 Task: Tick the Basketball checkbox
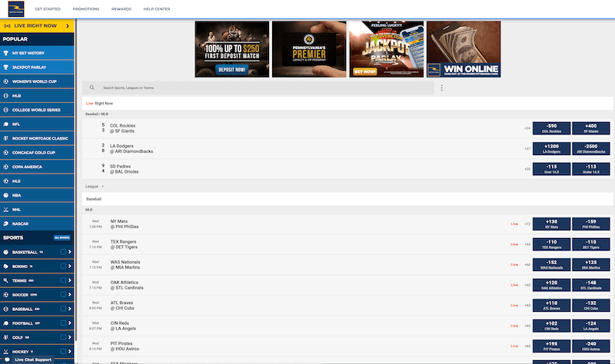pyautogui.click(x=63, y=252)
